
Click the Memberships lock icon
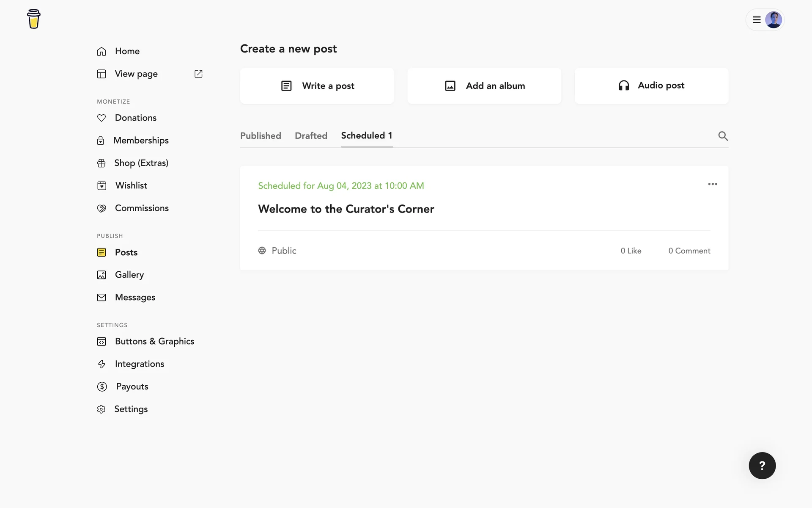101,141
